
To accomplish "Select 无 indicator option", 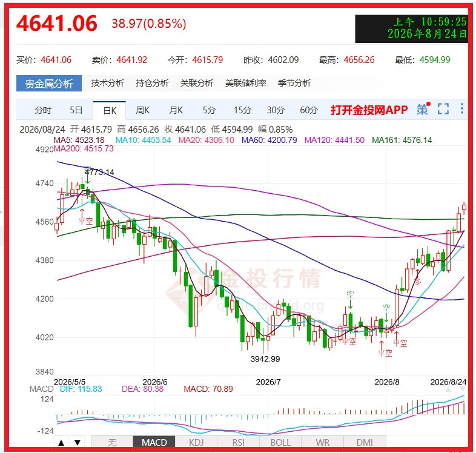I will click(x=112, y=442).
